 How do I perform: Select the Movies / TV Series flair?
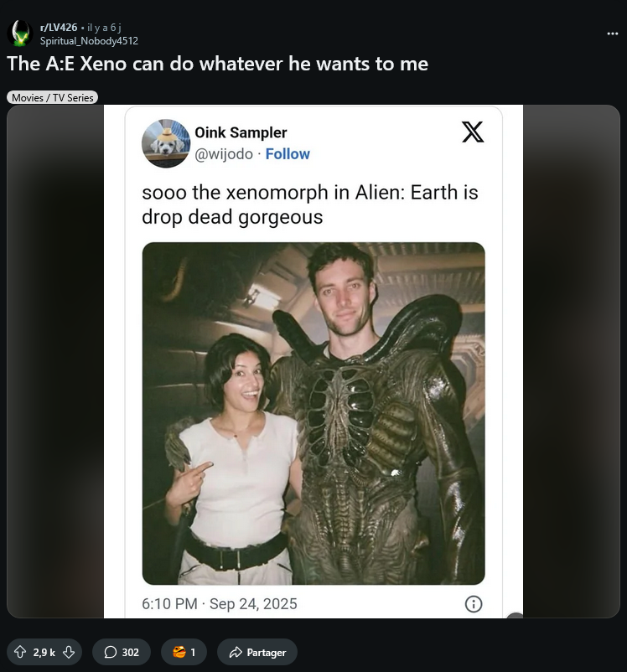(x=52, y=98)
